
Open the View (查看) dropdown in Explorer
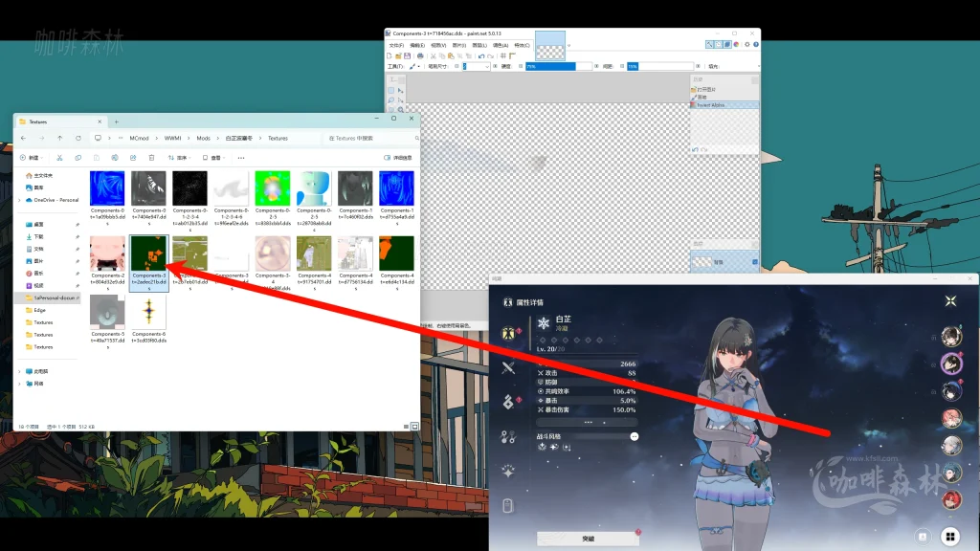point(213,158)
